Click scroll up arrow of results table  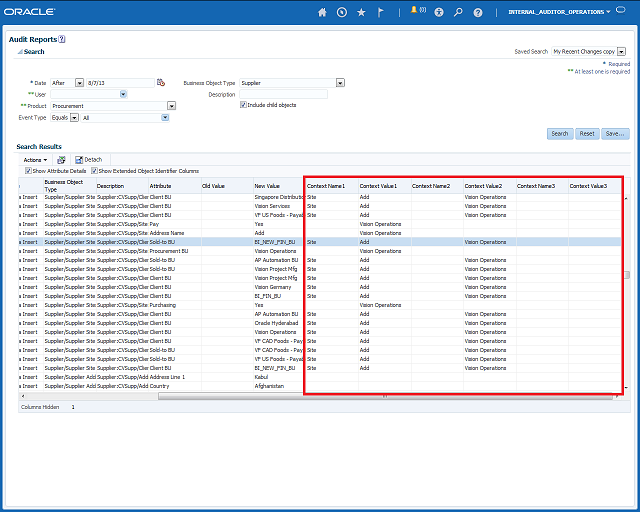coord(627,198)
